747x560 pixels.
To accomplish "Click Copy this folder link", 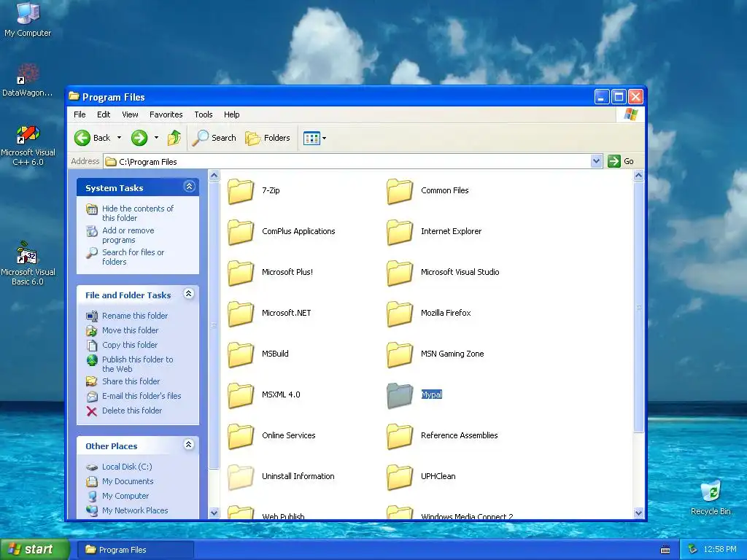I will point(130,345).
